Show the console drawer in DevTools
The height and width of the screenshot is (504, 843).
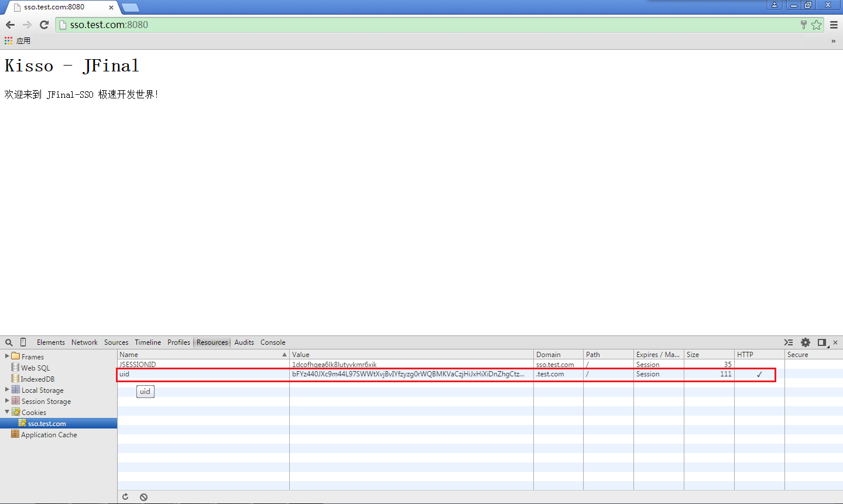[x=789, y=342]
